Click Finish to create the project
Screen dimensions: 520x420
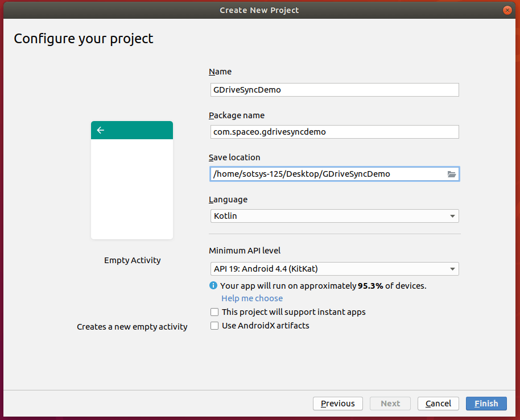pos(486,404)
